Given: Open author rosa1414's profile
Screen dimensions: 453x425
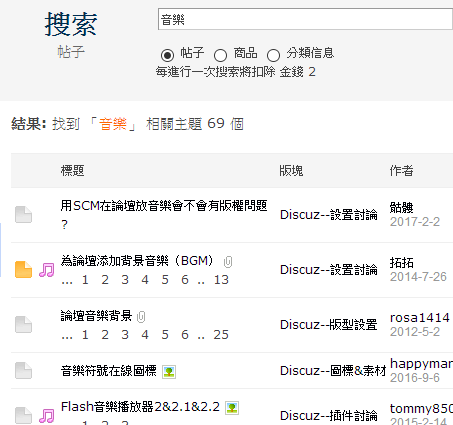Looking at the screenshot, I should click(420, 318).
